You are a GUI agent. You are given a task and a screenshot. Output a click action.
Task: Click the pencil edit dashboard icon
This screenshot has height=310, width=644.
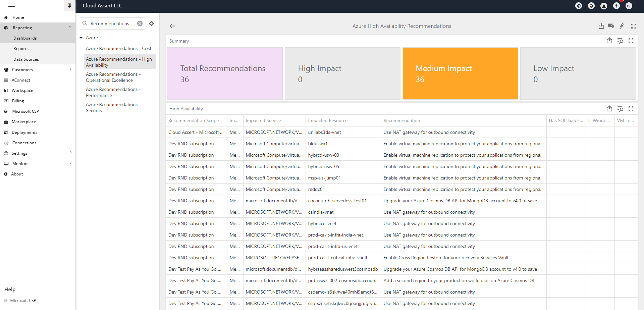622,26
